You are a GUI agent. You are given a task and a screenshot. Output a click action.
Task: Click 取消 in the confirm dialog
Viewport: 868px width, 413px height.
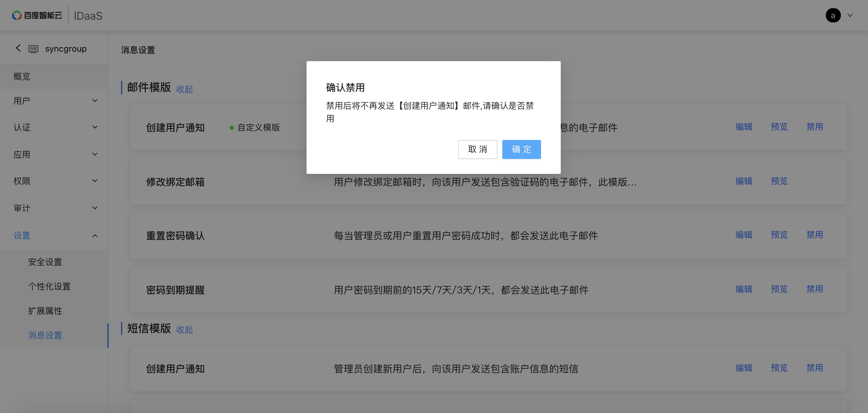(478, 149)
